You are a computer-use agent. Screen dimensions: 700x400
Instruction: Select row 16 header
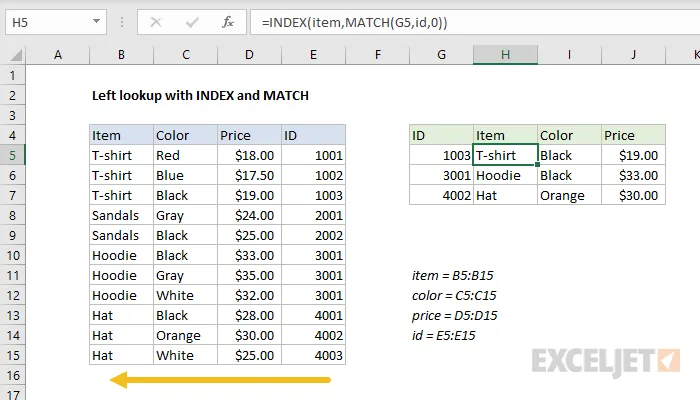(x=12, y=375)
